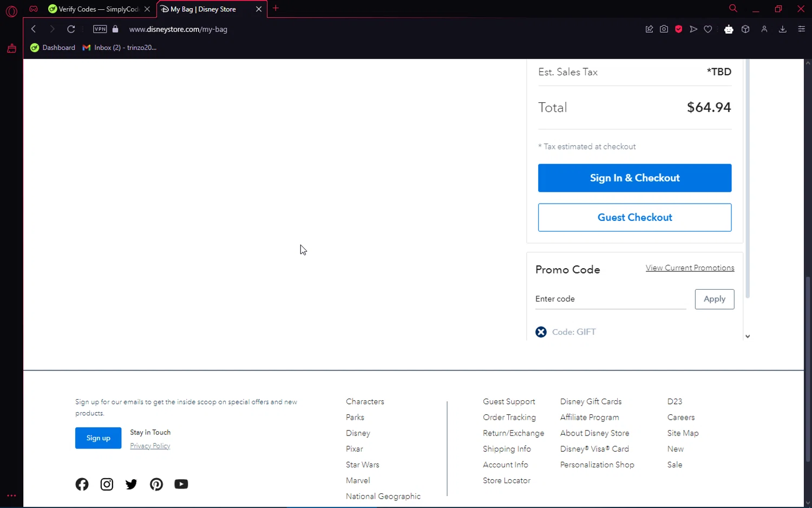Visit Disney Store Facebook page
Image resolution: width=812 pixels, height=508 pixels.
click(82, 484)
